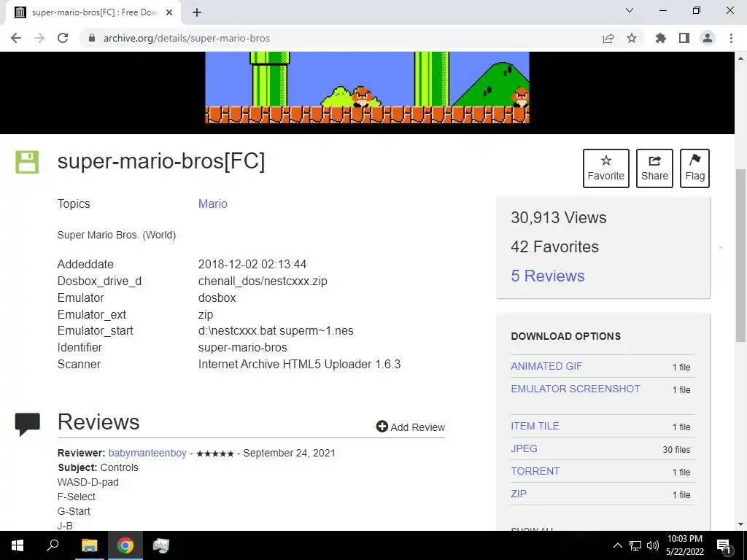Add a review
Viewport: 747px width, 560px height.
(x=411, y=427)
